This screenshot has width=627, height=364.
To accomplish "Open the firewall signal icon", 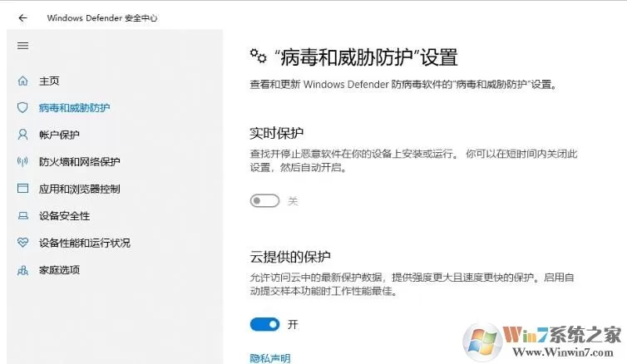I will pos(22,161).
